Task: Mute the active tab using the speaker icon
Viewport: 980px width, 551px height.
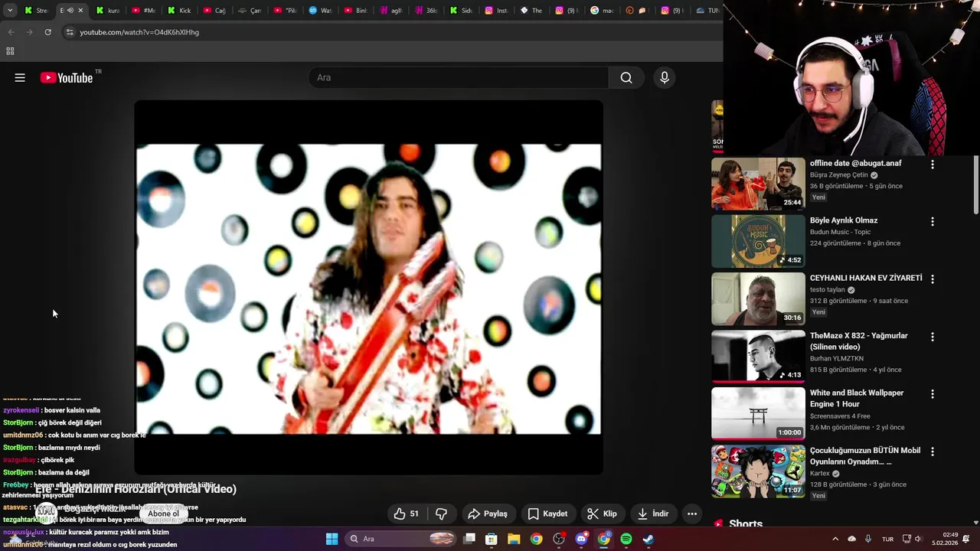Action: click(x=70, y=11)
